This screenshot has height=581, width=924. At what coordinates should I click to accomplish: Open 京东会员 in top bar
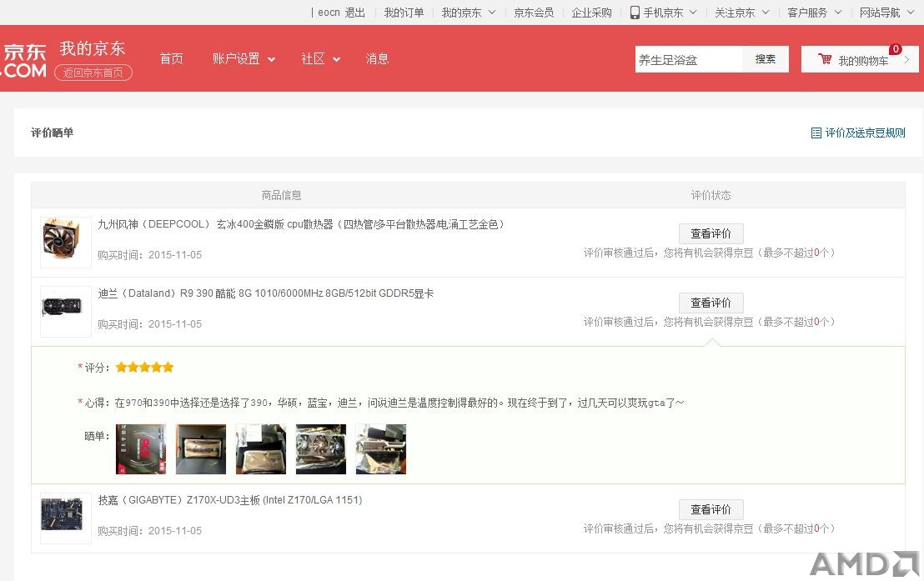pyautogui.click(x=534, y=13)
